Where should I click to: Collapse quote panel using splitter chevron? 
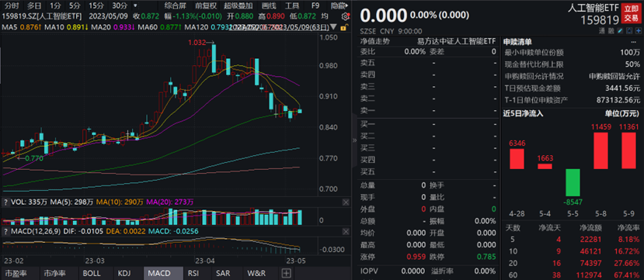(354, 140)
